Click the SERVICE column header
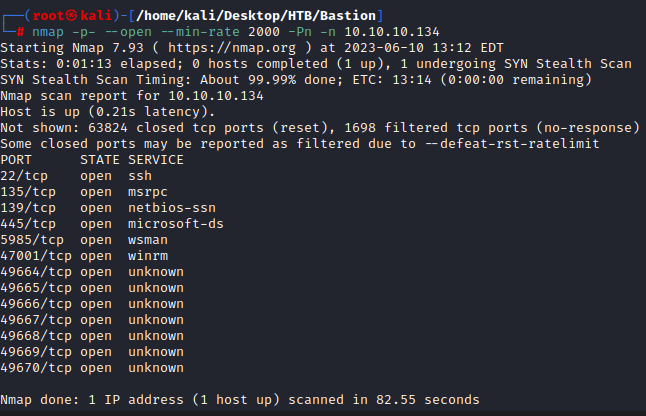The image size is (646, 416). [x=156, y=159]
